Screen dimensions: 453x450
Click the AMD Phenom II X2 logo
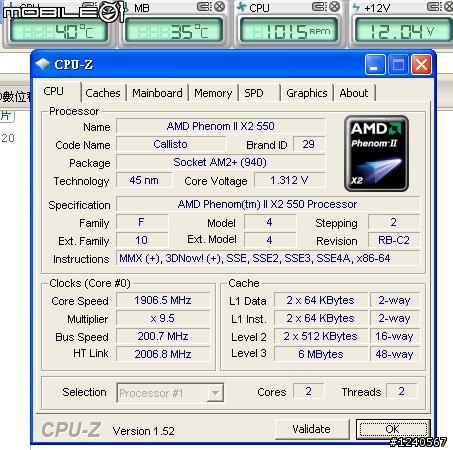coord(376,154)
